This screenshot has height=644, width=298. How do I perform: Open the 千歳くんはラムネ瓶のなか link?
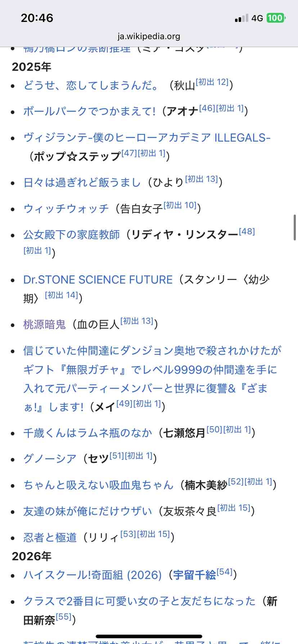[87, 433]
